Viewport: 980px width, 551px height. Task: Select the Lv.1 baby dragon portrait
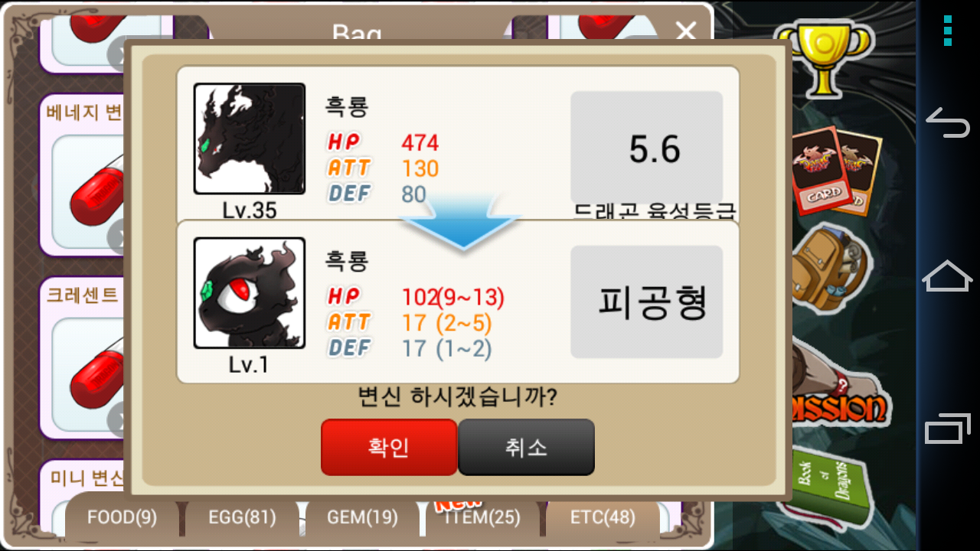[250, 293]
